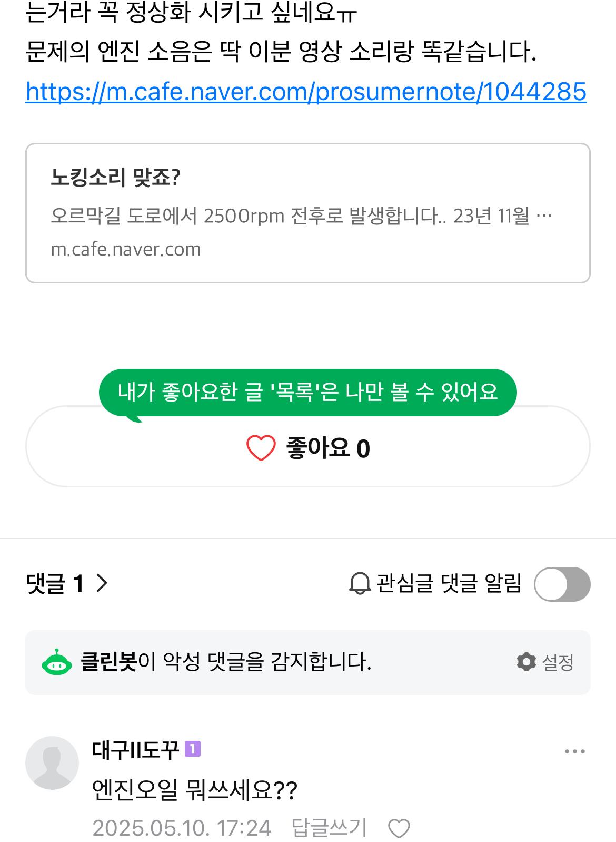Dismiss the green 내가 좋아요한 글 tooltip
The width and height of the screenshot is (616, 842).
pyautogui.click(x=307, y=392)
